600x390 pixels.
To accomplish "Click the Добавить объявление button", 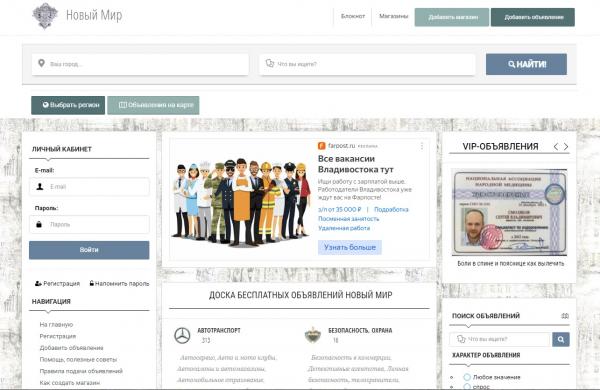I will pyautogui.click(x=533, y=17).
